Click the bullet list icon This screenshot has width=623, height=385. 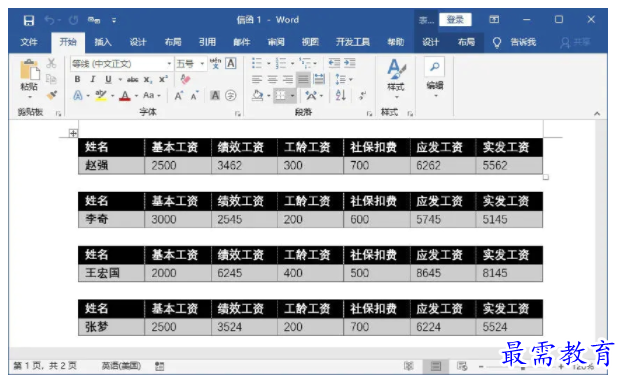pyautogui.click(x=257, y=63)
